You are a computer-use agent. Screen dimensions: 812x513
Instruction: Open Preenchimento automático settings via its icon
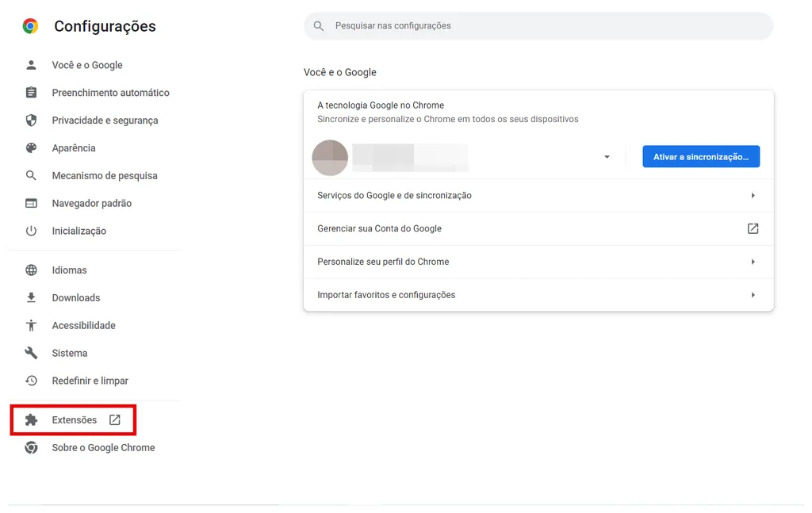click(30, 92)
